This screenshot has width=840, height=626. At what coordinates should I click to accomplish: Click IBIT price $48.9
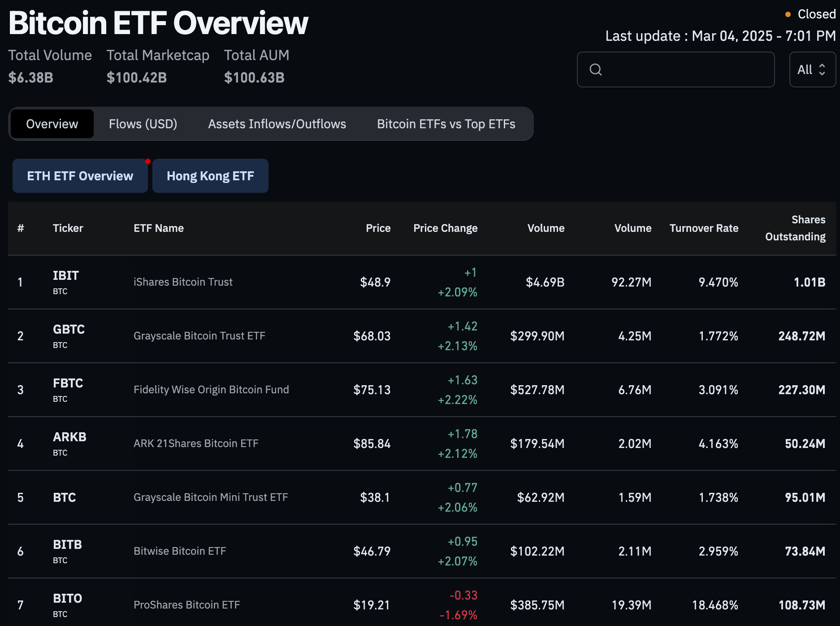[x=375, y=282]
